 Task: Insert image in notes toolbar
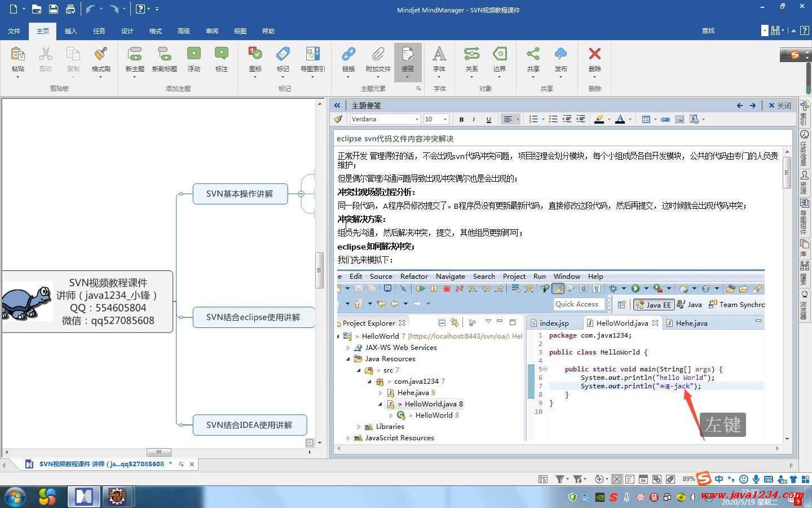tap(679, 119)
